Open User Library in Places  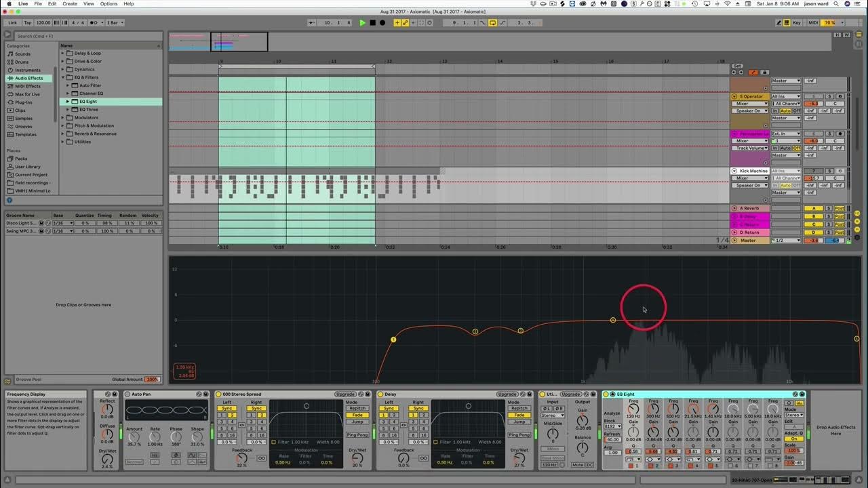click(x=27, y=167)
